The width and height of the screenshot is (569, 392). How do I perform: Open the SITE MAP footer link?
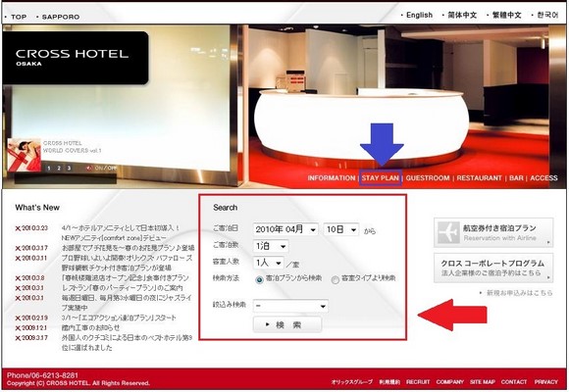pos(483,382)
